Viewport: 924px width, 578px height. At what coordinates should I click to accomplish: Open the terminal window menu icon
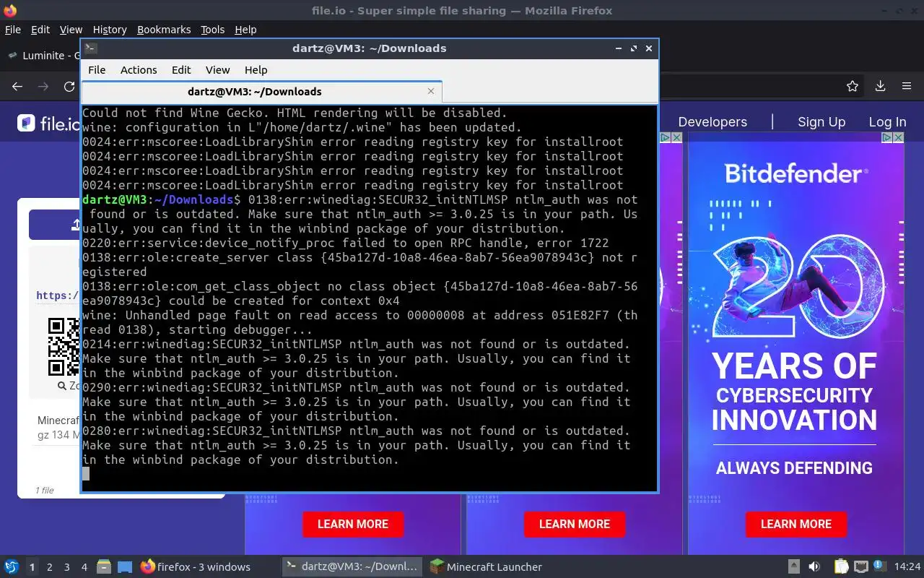pos(90,48)
